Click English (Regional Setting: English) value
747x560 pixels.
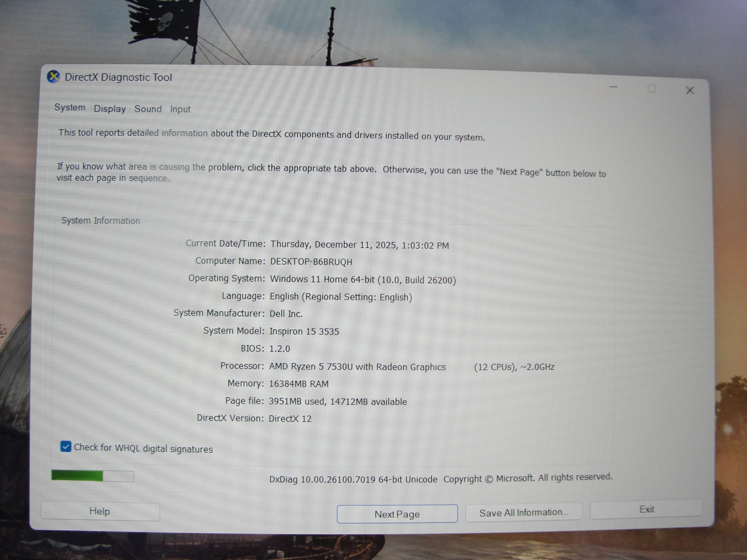[341, 297]
